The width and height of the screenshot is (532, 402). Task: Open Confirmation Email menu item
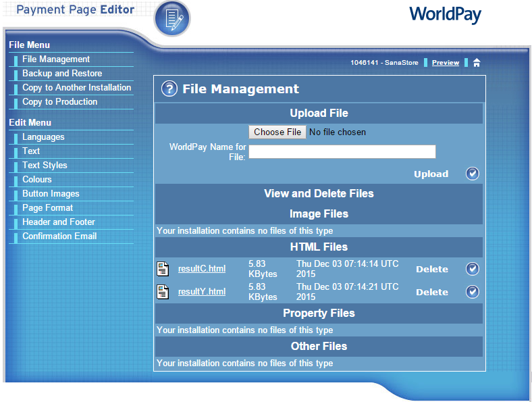pos(59,236)
